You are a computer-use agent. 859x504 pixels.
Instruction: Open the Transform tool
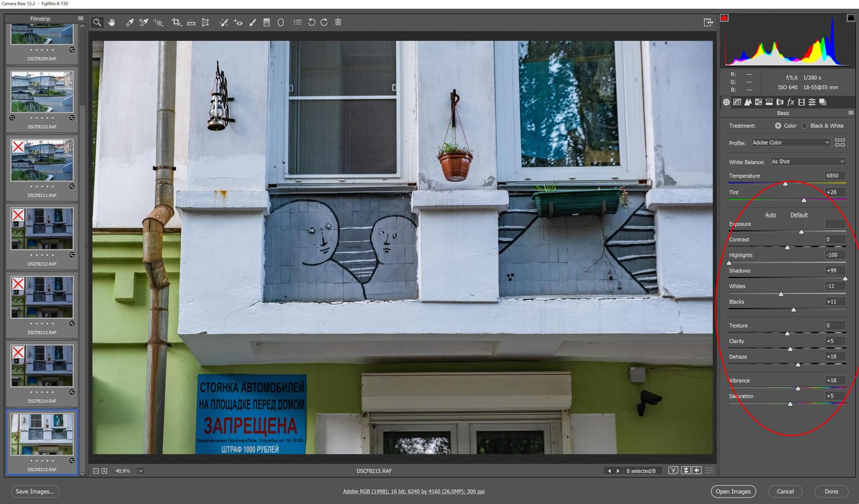(x=205, y=22)
